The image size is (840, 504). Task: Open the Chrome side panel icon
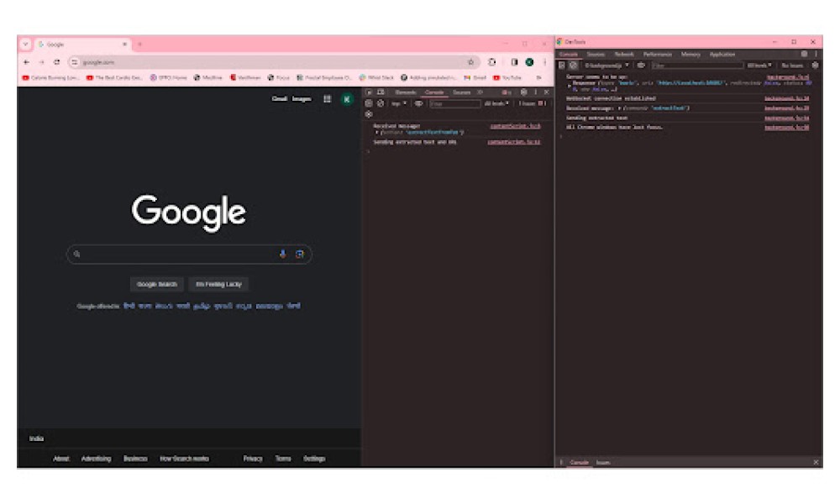tap(514, 62)
